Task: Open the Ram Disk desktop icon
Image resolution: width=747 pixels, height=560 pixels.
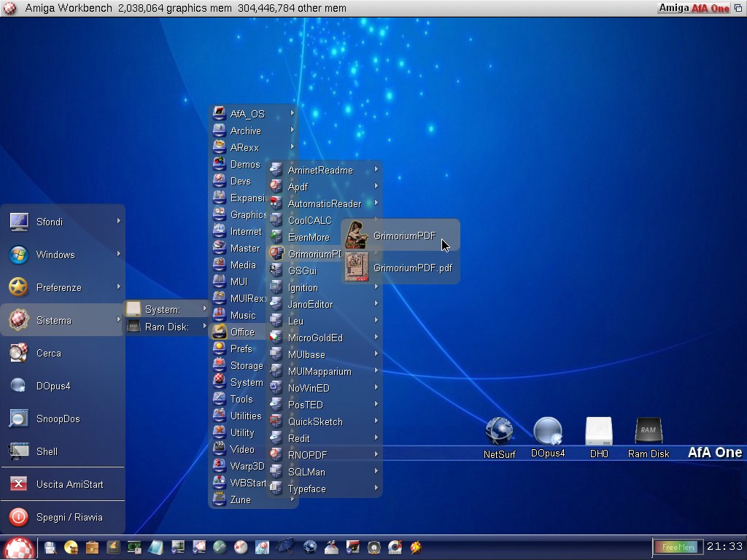Action: point(649,432)
